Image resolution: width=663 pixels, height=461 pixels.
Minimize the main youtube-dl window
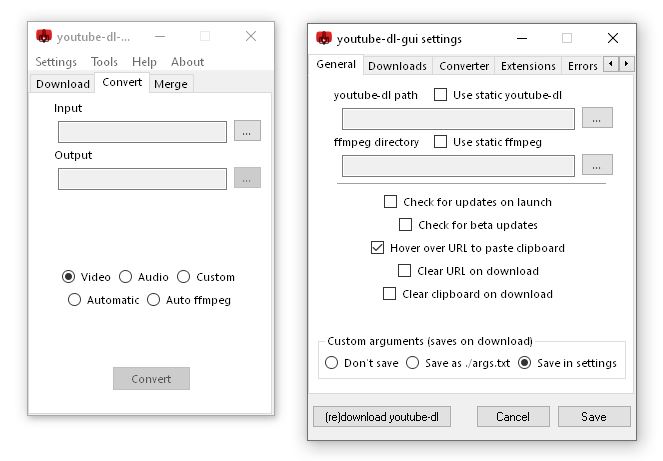pos(160,36)
